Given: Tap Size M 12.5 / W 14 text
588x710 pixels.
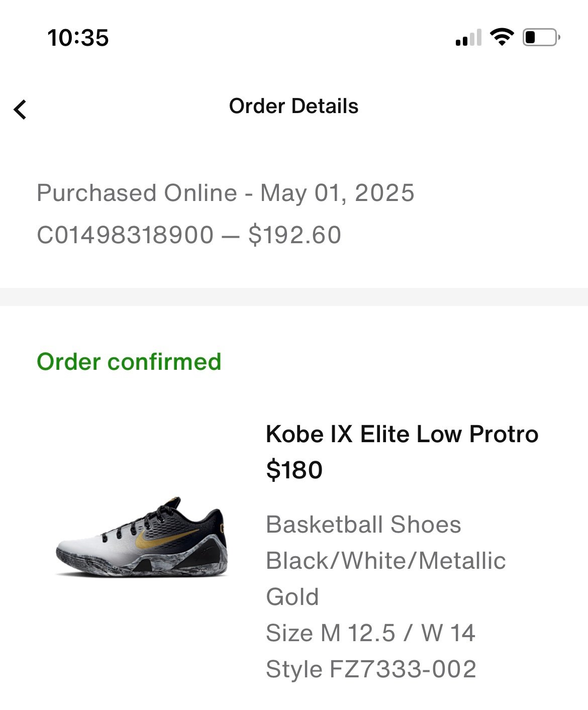Looking at the screenshot, I should 370,633.
